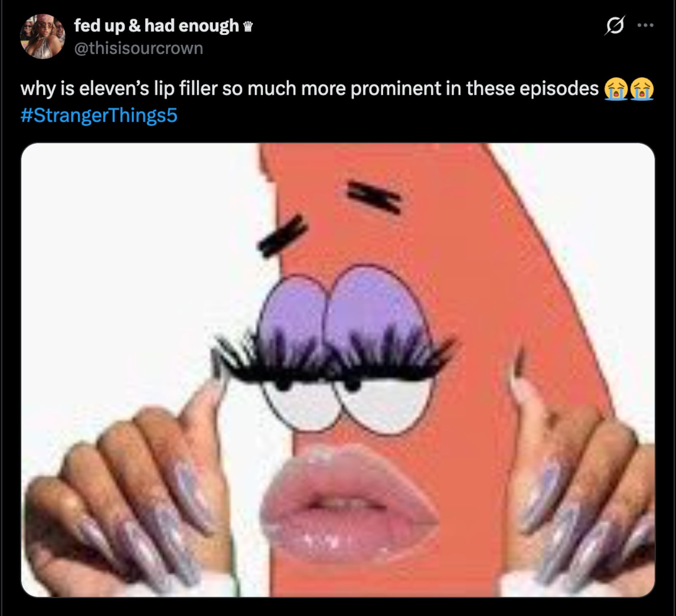
Task: Click the round profile avatar picture
Action: 43,36
